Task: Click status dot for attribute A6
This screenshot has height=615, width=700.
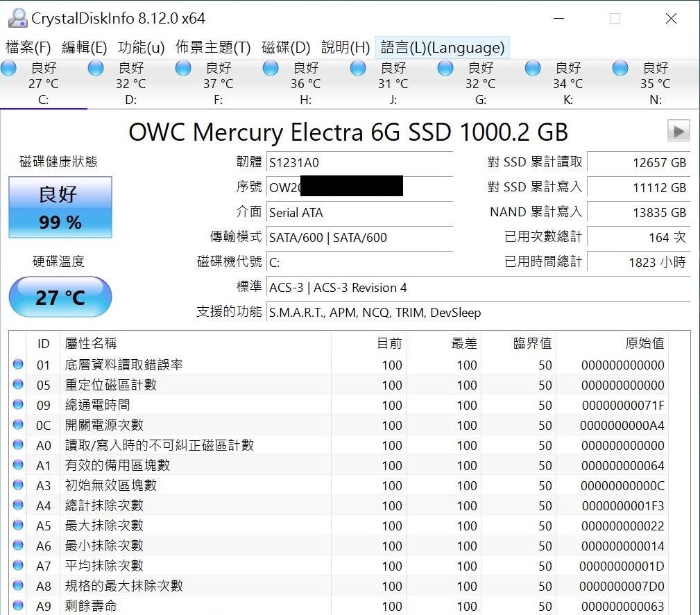Action: tap(18, 545)
